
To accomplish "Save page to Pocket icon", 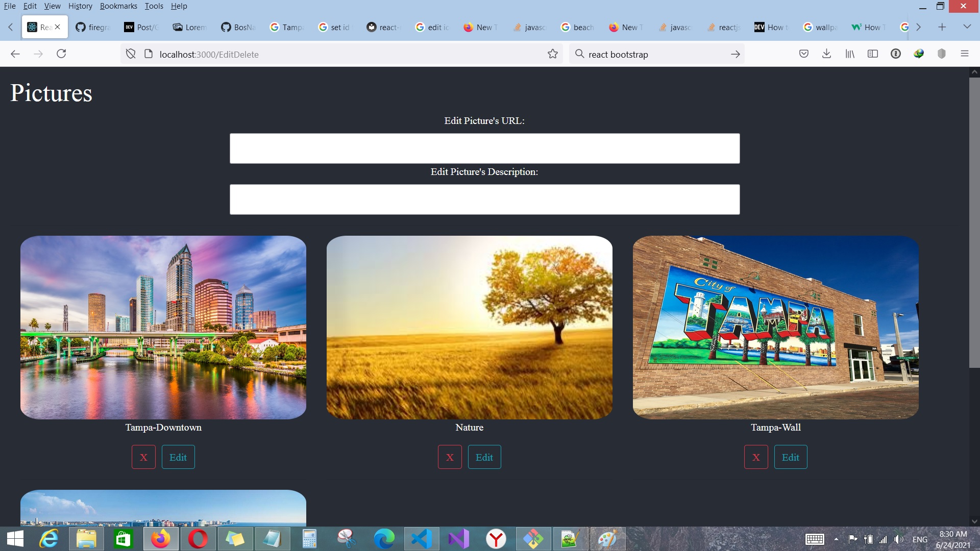I will click(x=803, y=54).
